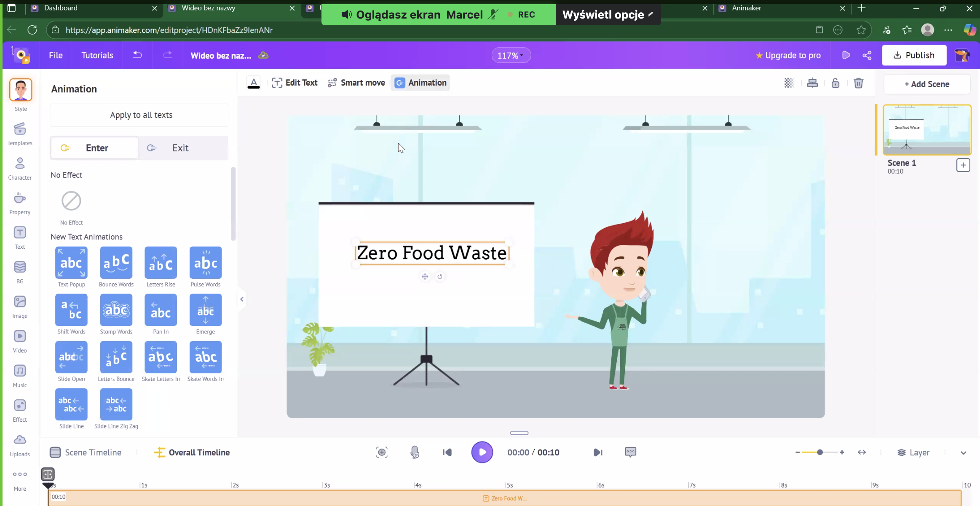Adjust the timeline zoom slider
The width and height of the screenshot is (980, 506).
[819, 452]
